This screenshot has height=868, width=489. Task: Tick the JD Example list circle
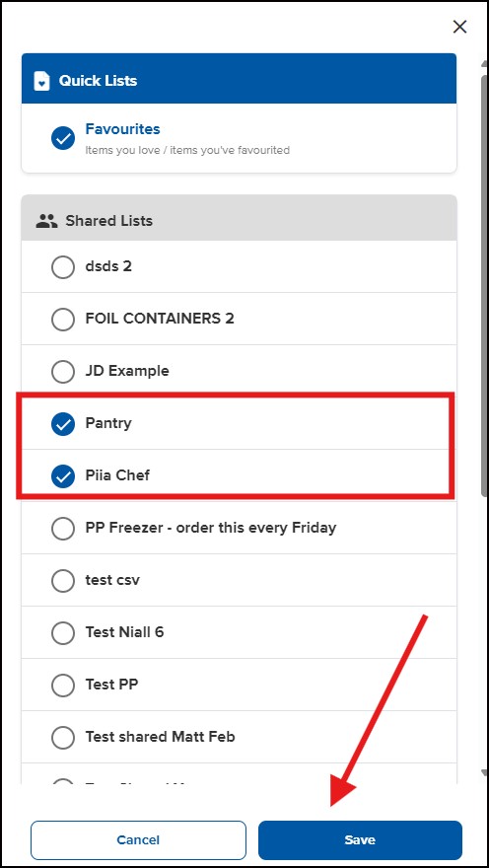[x=63, y=372]
